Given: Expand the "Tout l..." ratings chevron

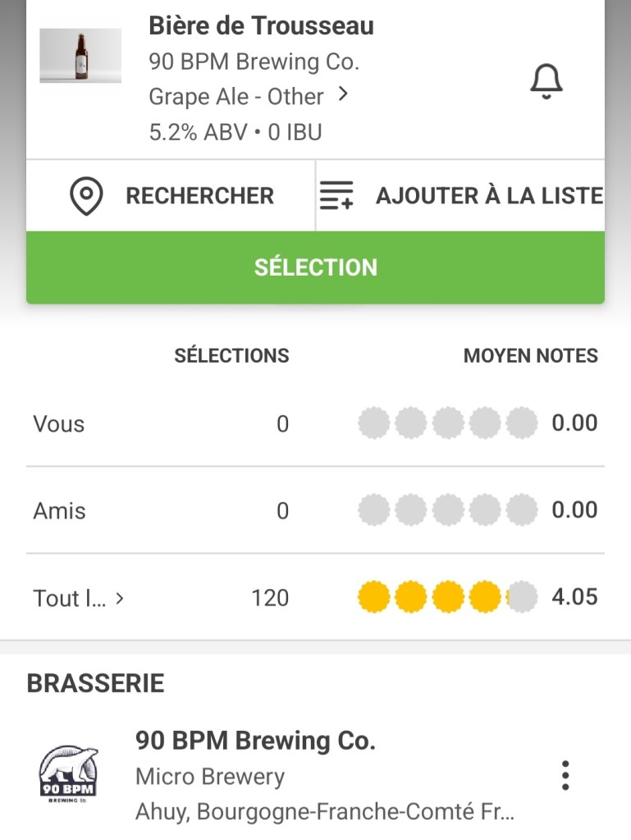Looking at the screenshot, I should click(x=120, y=598).
